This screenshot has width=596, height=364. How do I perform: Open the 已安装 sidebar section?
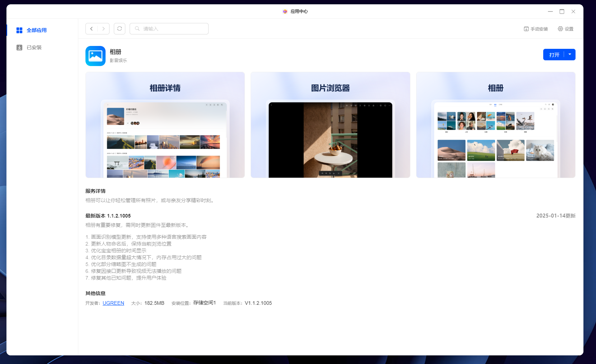[x=34, y=47]
